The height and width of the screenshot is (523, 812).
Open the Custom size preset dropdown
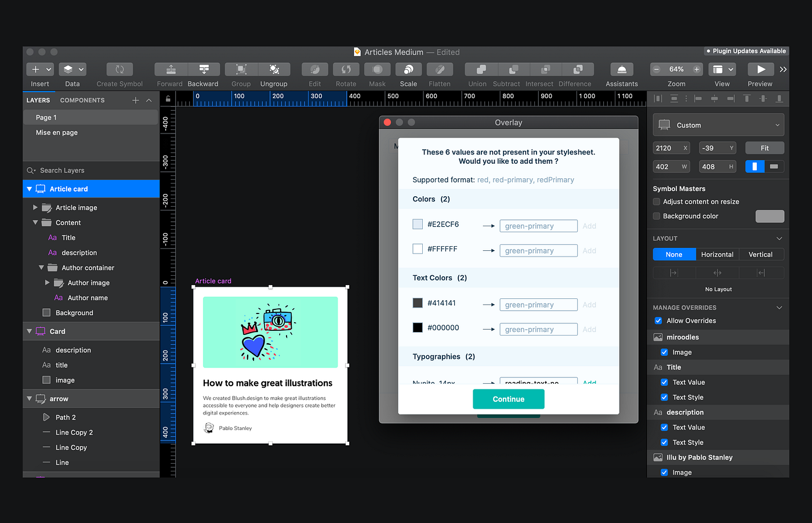tap(718, 124)
